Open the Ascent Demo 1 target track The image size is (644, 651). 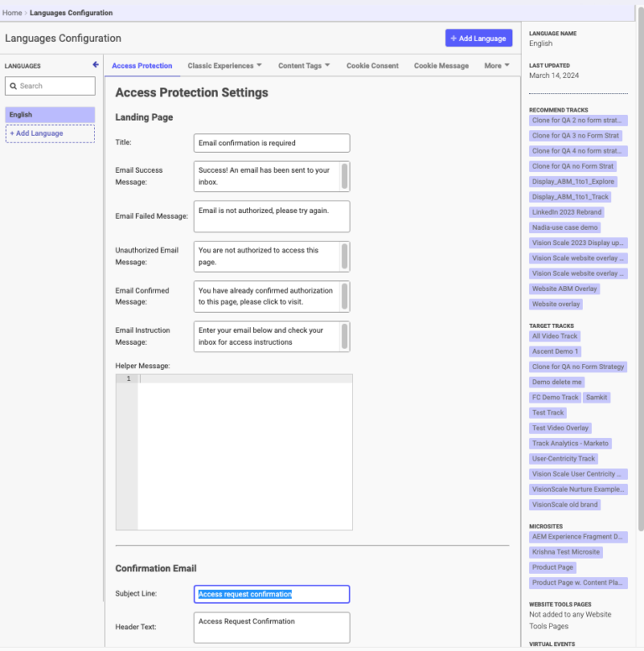(555, 352)
